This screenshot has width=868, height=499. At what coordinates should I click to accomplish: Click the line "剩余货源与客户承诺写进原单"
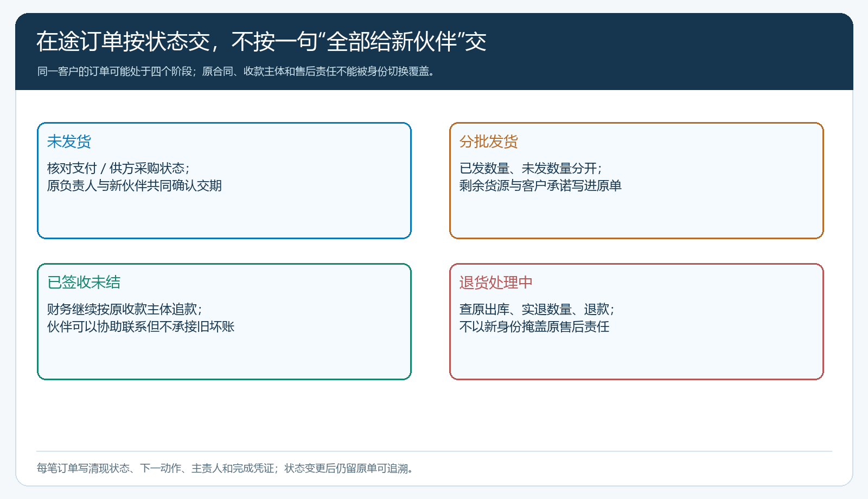540,186
